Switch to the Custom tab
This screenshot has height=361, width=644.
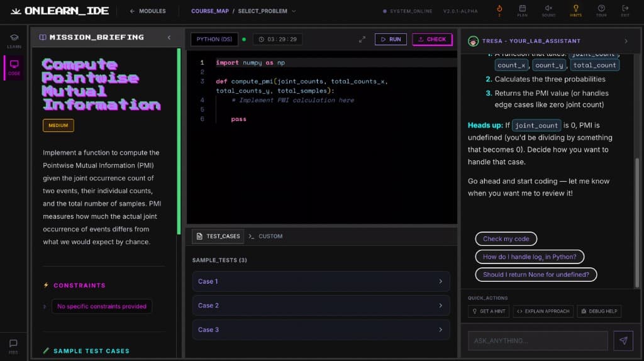pyautogui.click(x=265, y=236)
